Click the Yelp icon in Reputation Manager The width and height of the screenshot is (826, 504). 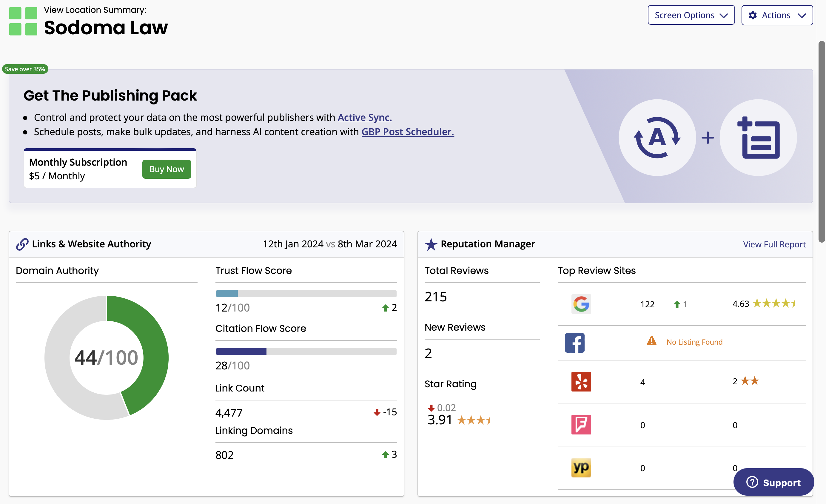tap(582, 382)
